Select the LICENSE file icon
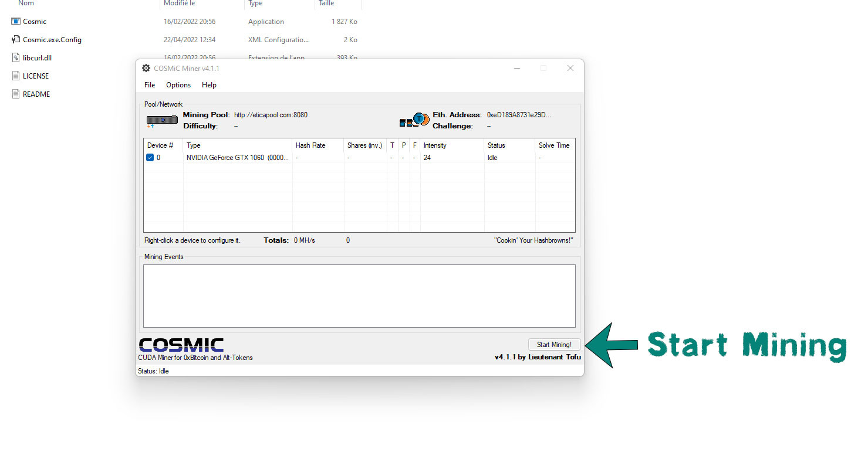 (16, 76)
